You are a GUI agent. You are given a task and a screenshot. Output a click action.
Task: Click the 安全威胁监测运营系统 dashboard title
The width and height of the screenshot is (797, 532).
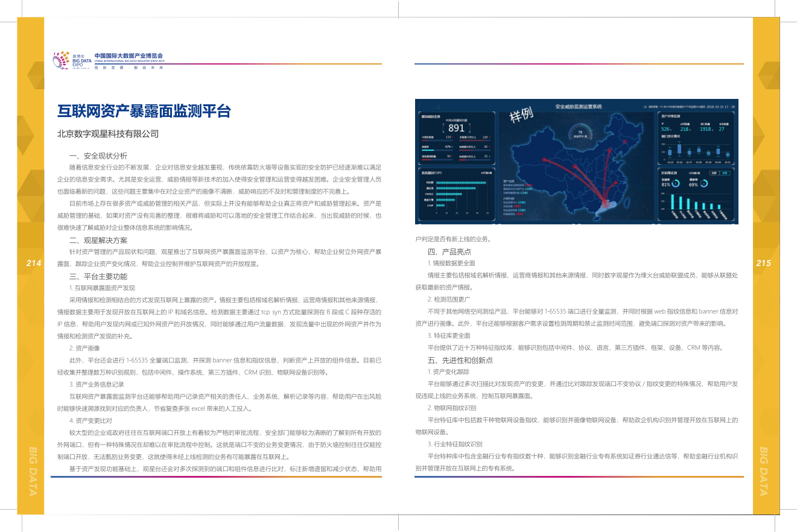[579, 106]
